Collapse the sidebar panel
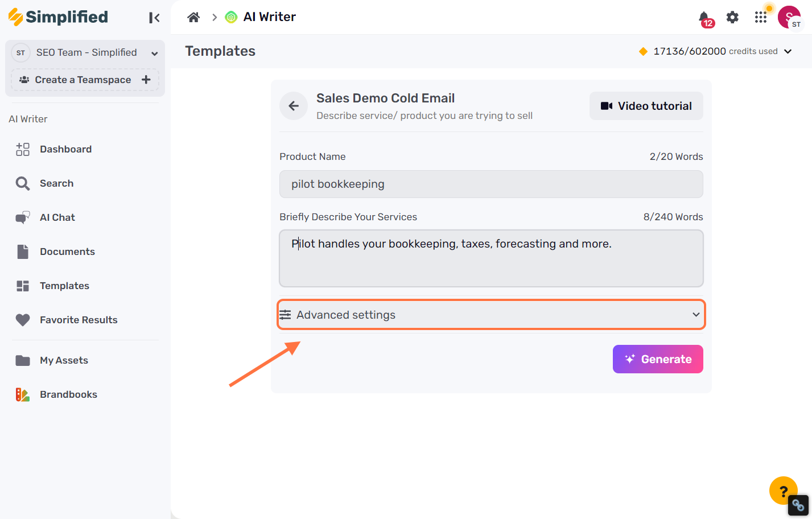 click(154, 18)
